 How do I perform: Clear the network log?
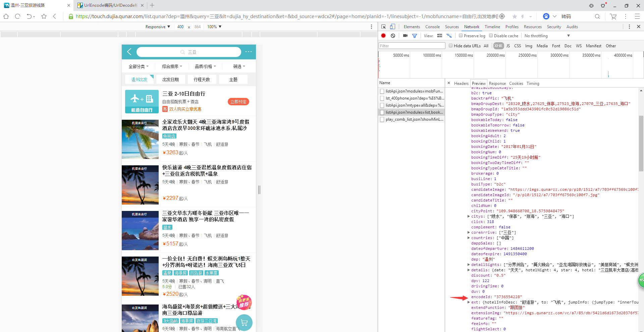click(x=393, y=36)
